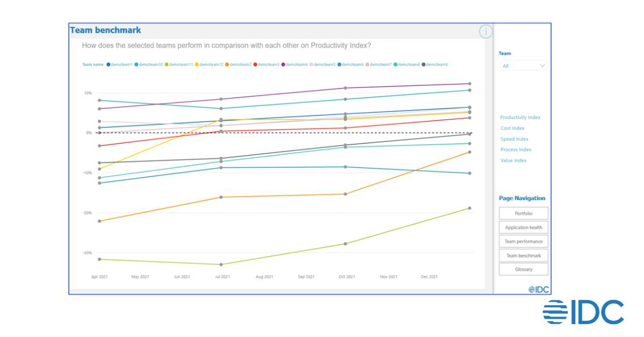Choose the Speed Index option
The width and height of the screenshot is (644, 337).
[x=514, y=139]
